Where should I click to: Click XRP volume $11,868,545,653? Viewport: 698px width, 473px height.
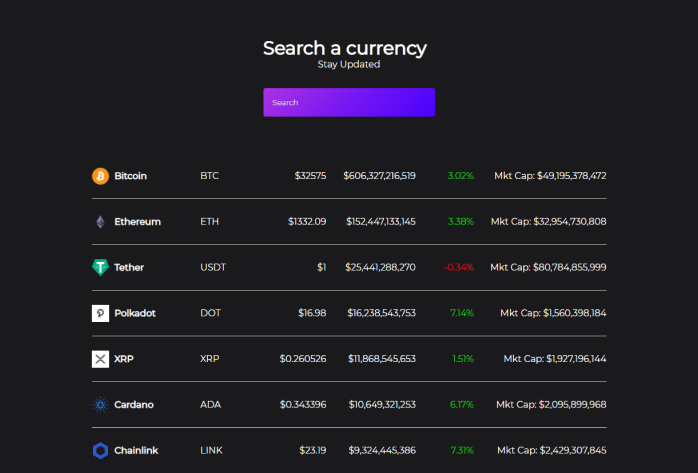(381, 359)
